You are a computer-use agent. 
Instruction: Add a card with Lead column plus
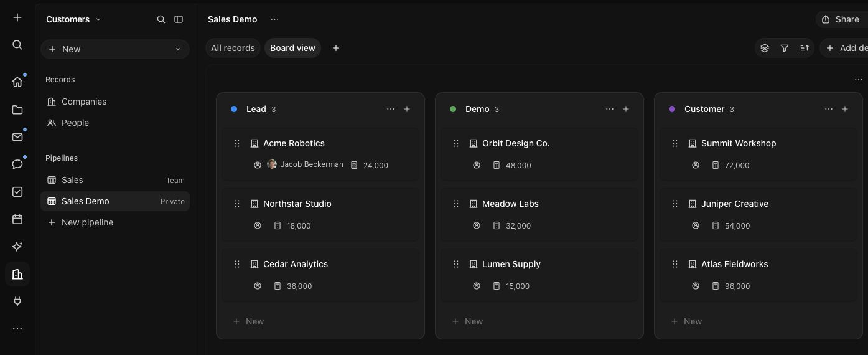click(x=407, y=109)
